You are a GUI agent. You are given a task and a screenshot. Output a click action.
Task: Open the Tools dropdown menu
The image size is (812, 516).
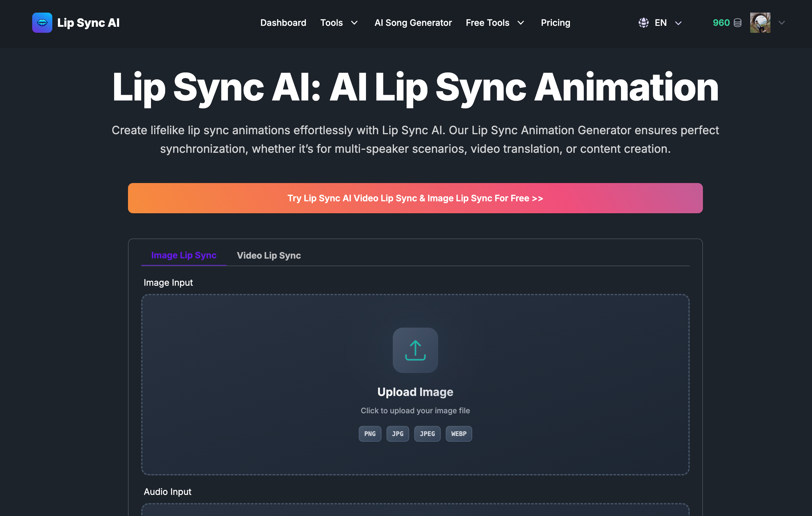tap(339, 23)
